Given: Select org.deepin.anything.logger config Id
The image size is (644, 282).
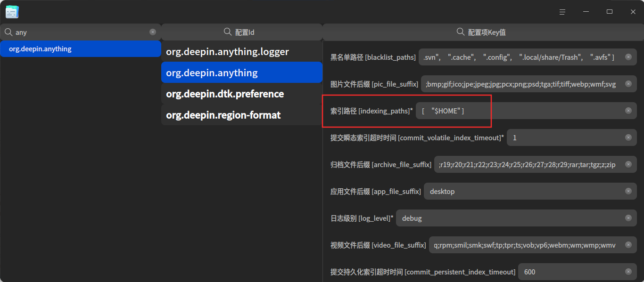Looking at the screenshot, I should pyautogui.click(x=242, y=51).
